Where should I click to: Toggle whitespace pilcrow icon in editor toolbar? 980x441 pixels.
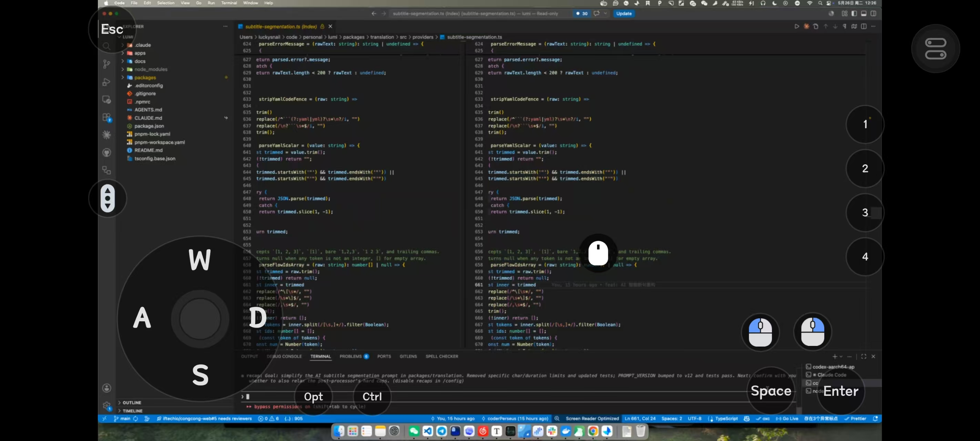pos(845,26)
